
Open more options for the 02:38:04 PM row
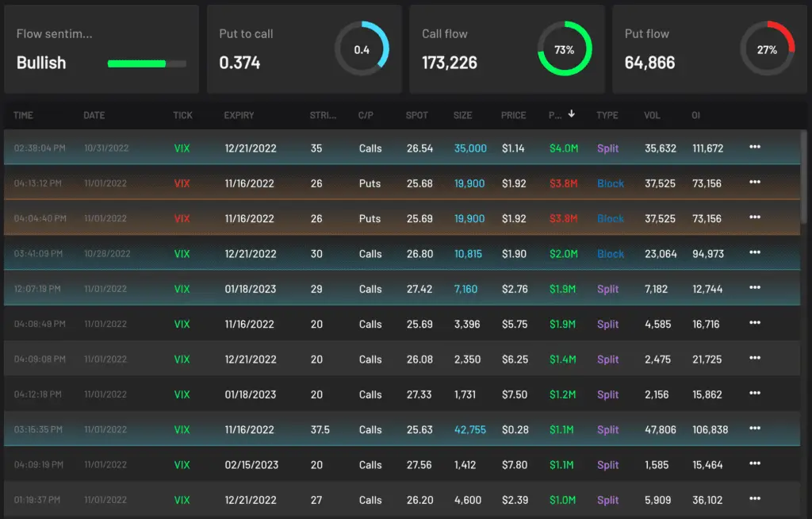click(x=755, y=147)
